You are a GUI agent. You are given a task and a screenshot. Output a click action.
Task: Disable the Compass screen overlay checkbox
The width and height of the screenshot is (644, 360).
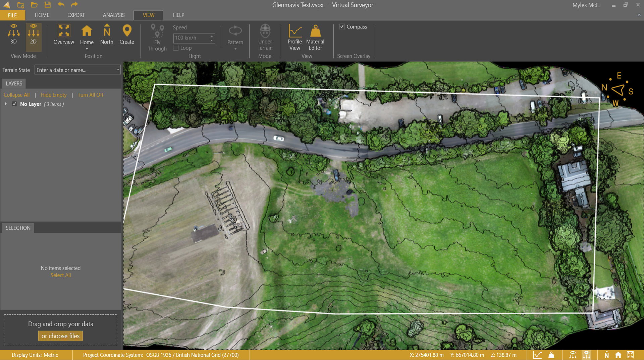click(x=342, y=27)
